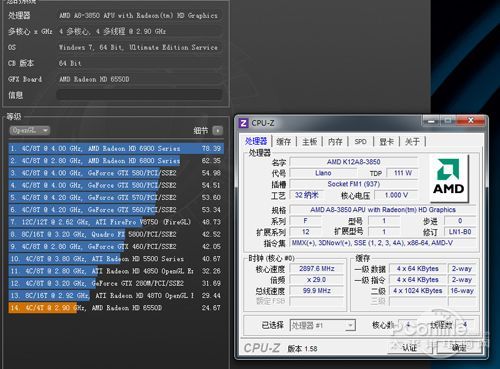Image resolution: width=500 pixels, height=369 pixels.
Task: Click the 99.9 MHz bus speed value
Action: click(317, 291)
